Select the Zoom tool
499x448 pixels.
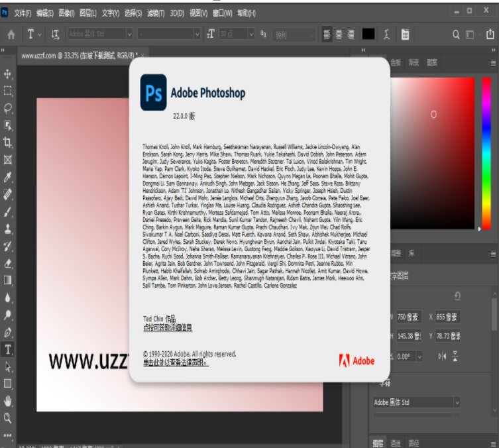[x=8, y=418]
